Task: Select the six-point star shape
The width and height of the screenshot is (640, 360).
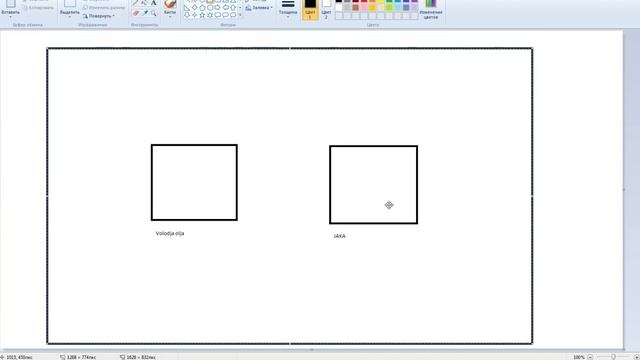Action: [210, 15]
